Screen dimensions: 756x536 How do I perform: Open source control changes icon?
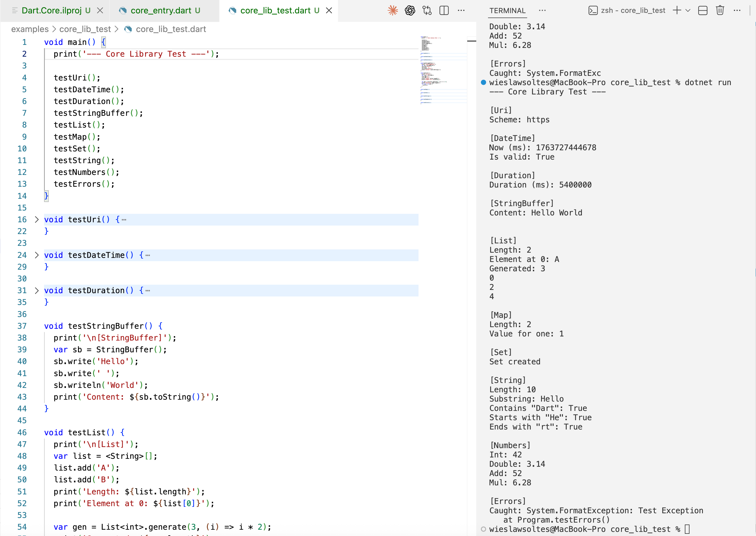(427, 11)
